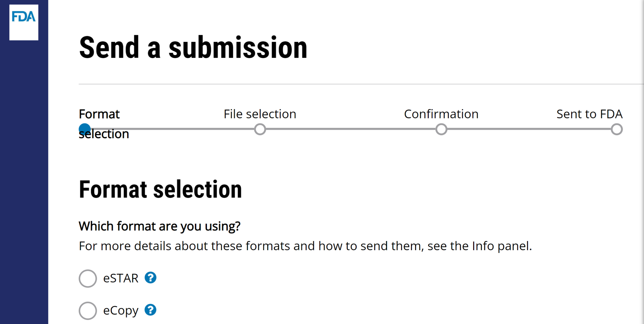Click the Sent to FDA progress circle
The width and height of the screenshot is (644, 324).
[x=617, y=129]
